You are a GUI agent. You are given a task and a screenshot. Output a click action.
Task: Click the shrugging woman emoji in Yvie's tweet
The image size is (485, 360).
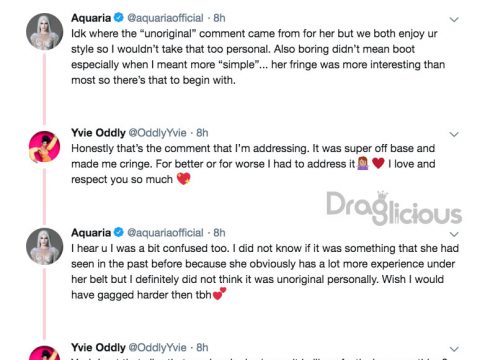[363, 164]
